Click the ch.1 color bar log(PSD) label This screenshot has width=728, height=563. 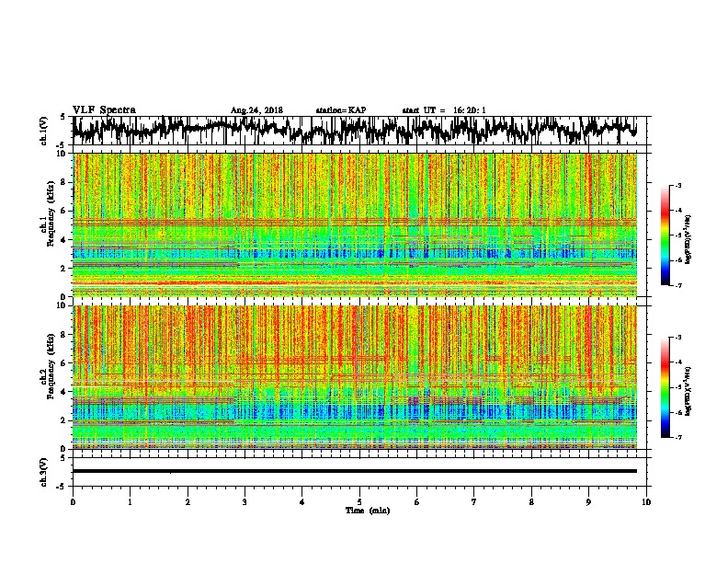point(688,240)
